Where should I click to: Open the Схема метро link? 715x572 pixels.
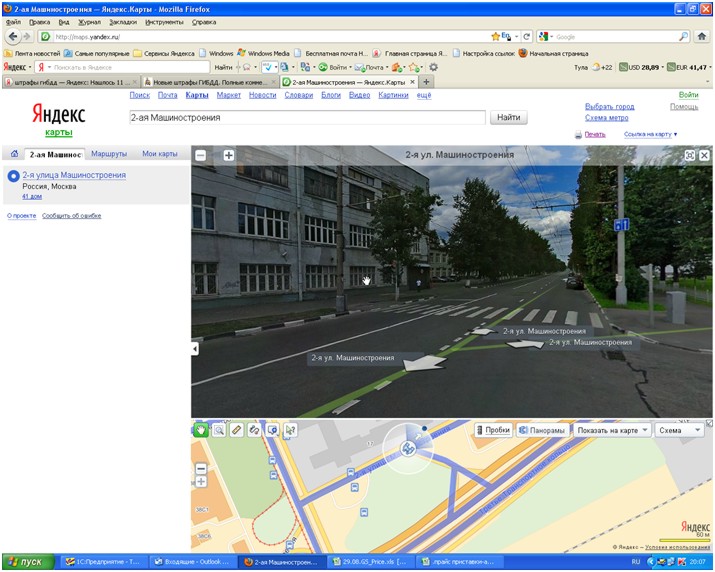[x=606, y=118]
